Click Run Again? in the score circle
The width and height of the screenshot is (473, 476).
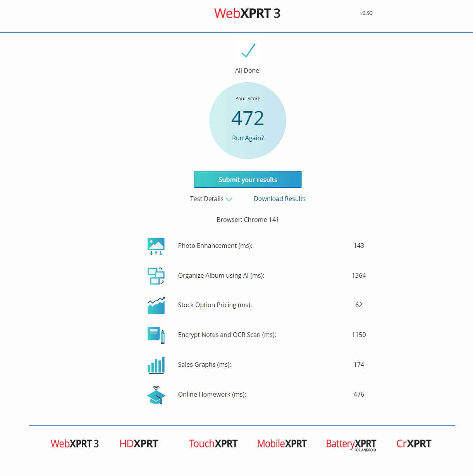(248, 138)
